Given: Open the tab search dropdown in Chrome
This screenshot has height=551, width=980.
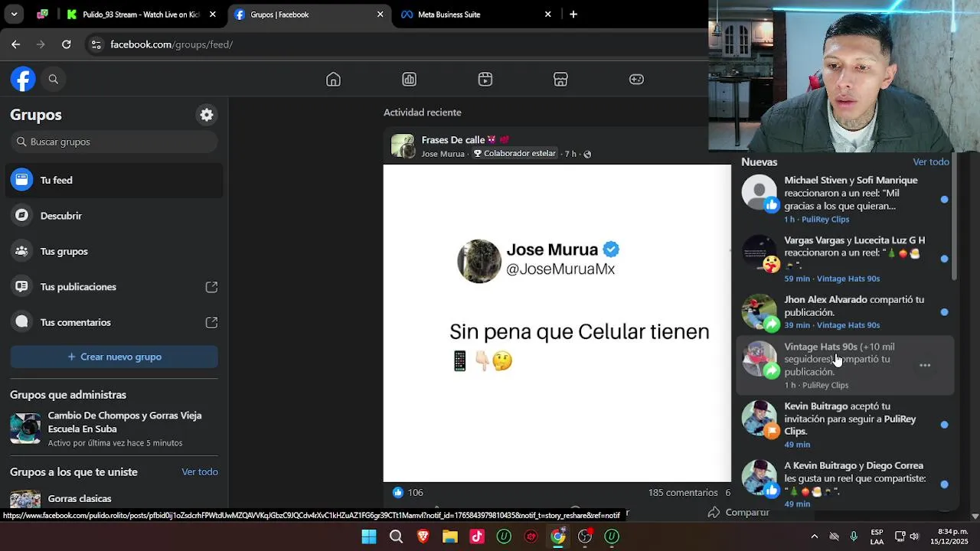Looking at the screenshot, I should (x=14, y=15).
